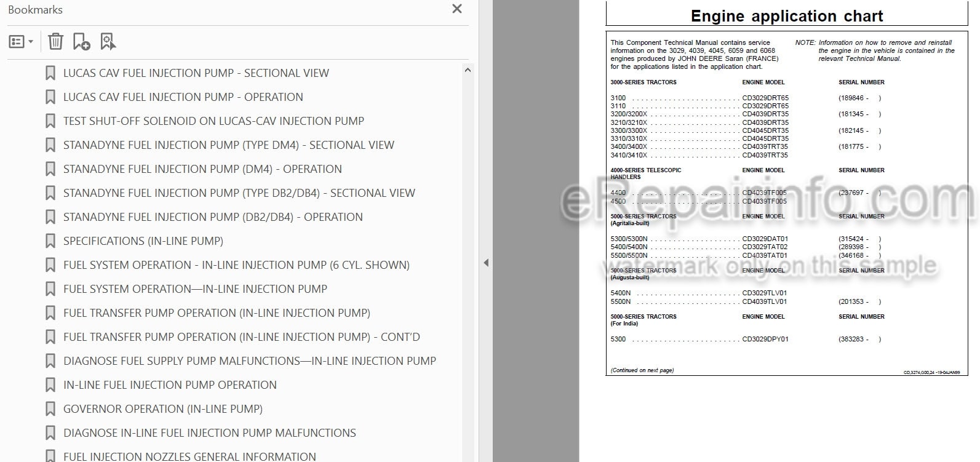The width and height of the screenshot is (980, 462).
Task: Close the Bookmarks panel
Action: point(456,9)
